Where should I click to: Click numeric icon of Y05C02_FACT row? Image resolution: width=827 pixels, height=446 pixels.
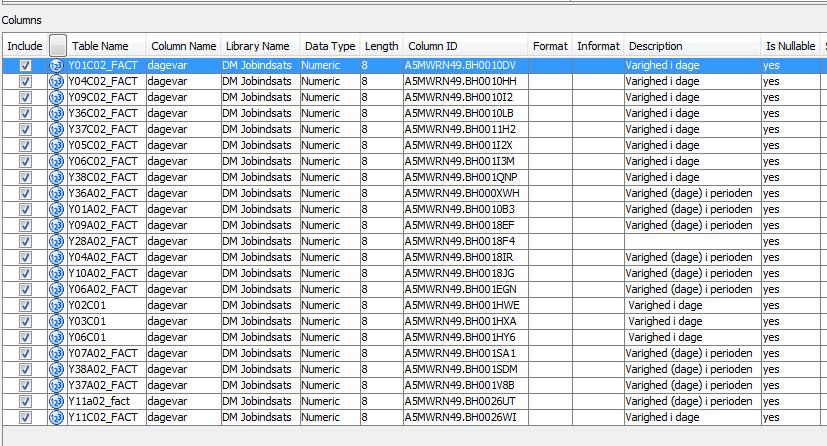click(x=56, y=146)
